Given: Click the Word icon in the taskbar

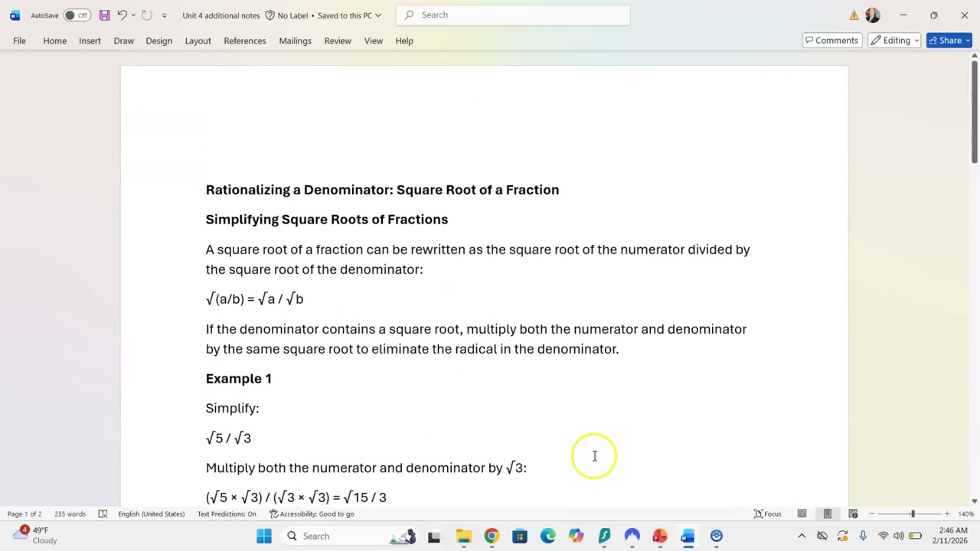Looking at the screenshot, I should [688, 536].
